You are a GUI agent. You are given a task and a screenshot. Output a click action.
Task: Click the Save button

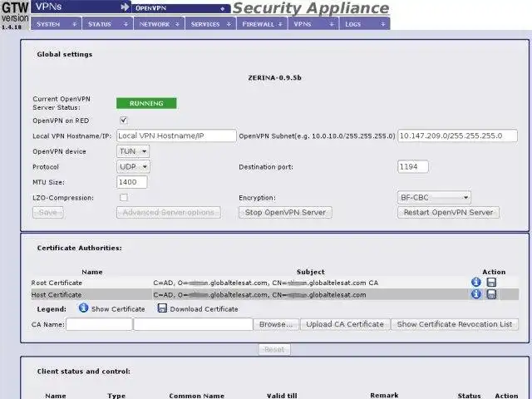48,213
